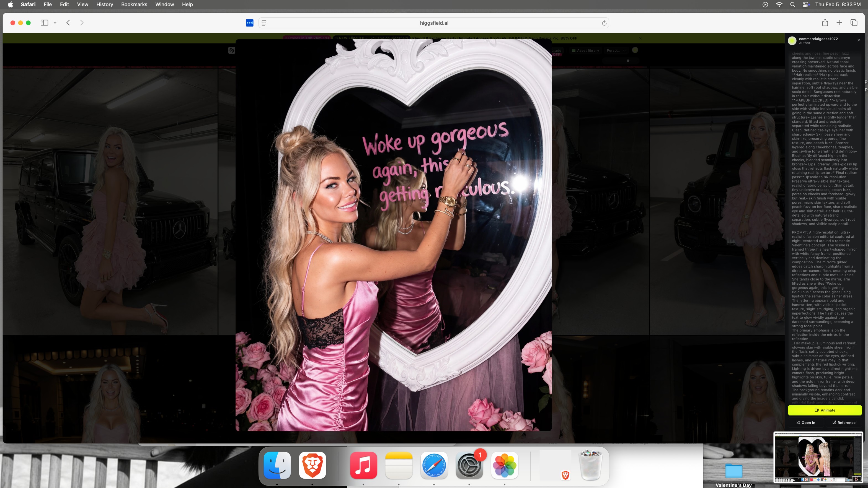Open Control Center toggle in menu bar
This screenshot has width=868, height=488.
806,4
